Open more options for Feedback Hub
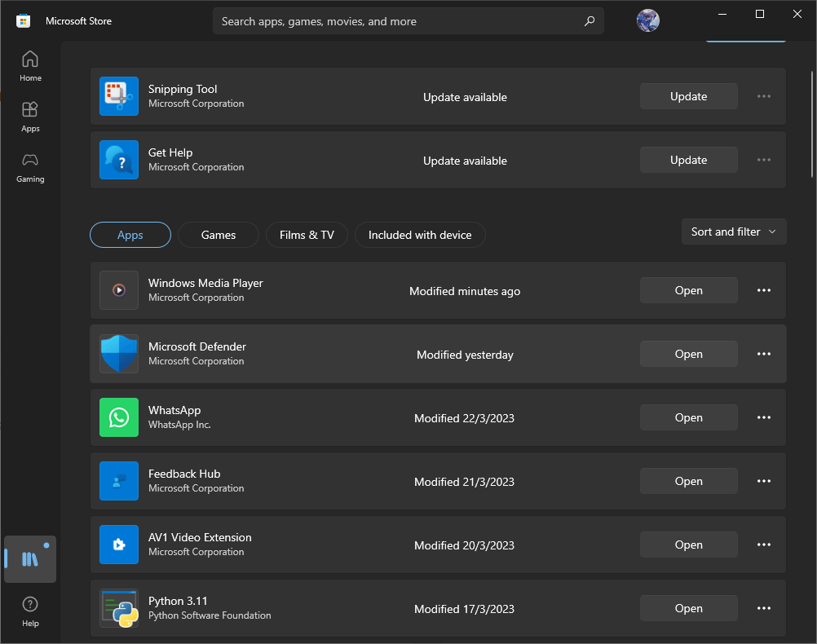 click(764, 481)
